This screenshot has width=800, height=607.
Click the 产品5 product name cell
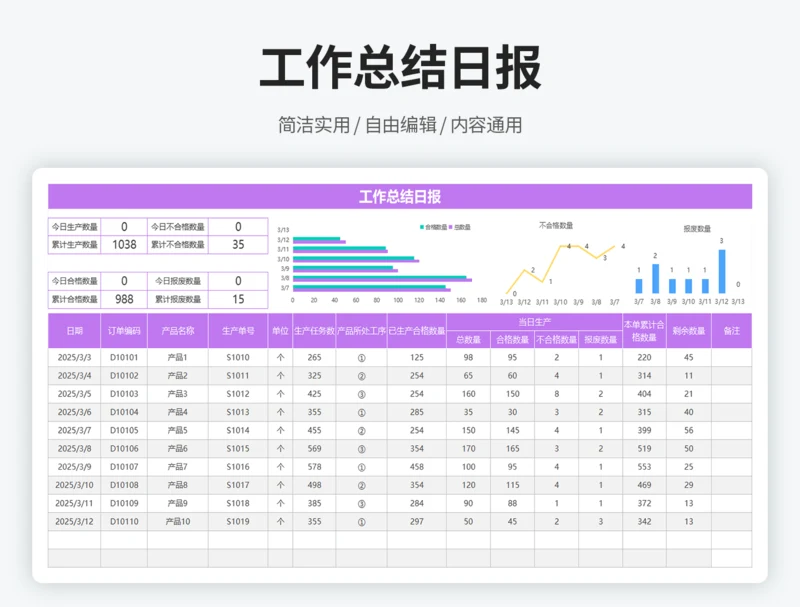178,431
